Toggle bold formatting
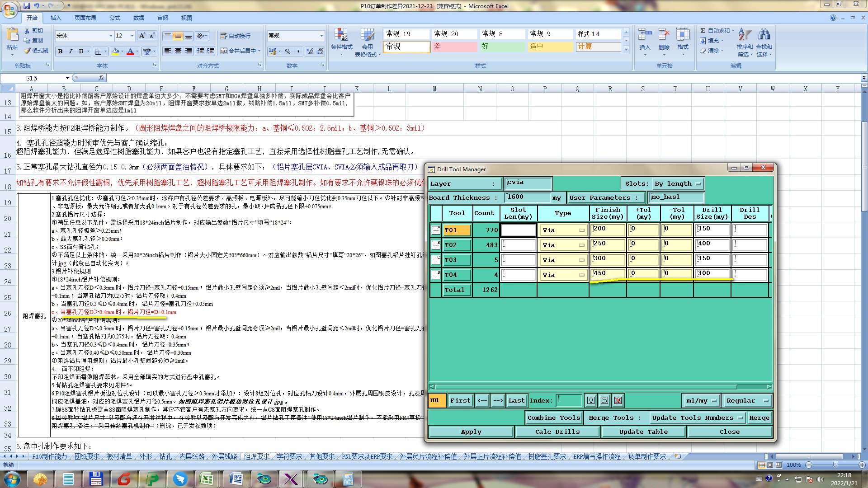 60,52
